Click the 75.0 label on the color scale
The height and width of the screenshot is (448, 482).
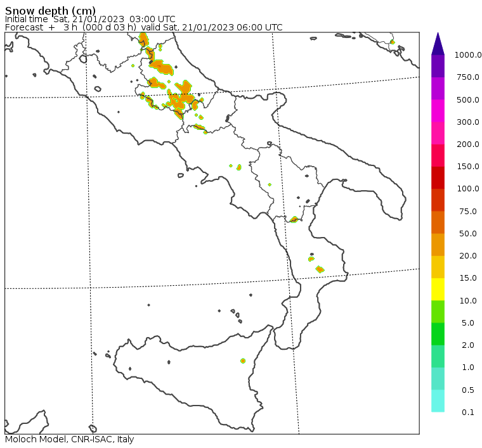click(x=468, y=211)
